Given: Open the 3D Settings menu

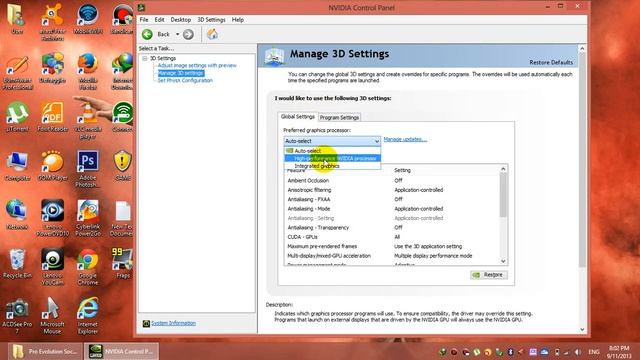Looking at the screenshot, I should [211, 20].
